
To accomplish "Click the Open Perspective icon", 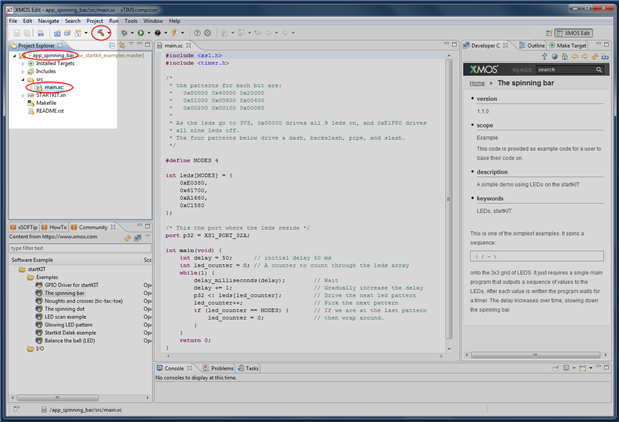I will click(x=547, y=33).
